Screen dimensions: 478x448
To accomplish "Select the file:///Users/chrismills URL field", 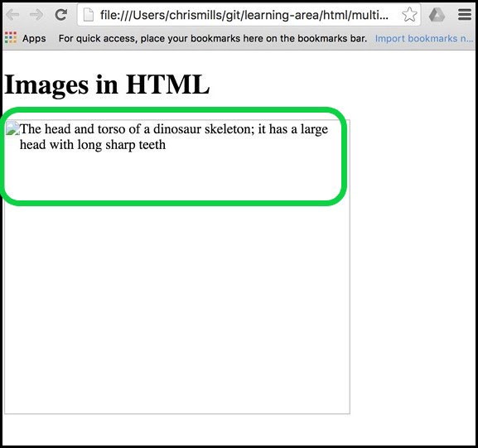I will click(x=244, y=15).
